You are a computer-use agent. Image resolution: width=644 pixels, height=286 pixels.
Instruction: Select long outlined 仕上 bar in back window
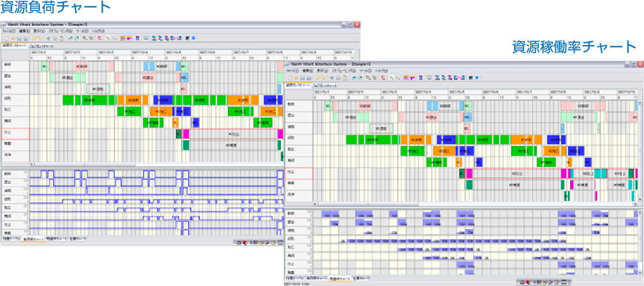point(233,133)
